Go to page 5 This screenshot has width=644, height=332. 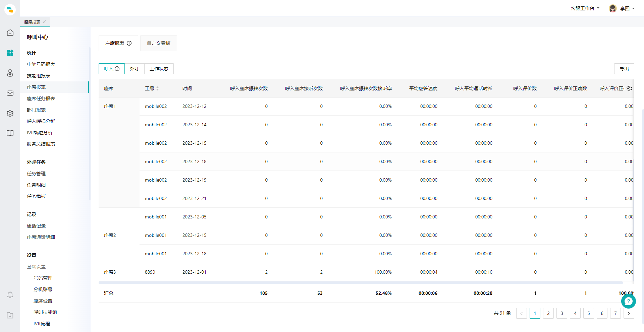click(589, 313)
